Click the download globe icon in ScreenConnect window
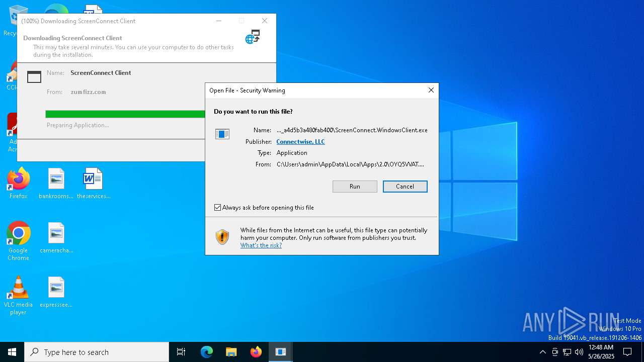This screenshot has width=644, height=362. (253, 37)
